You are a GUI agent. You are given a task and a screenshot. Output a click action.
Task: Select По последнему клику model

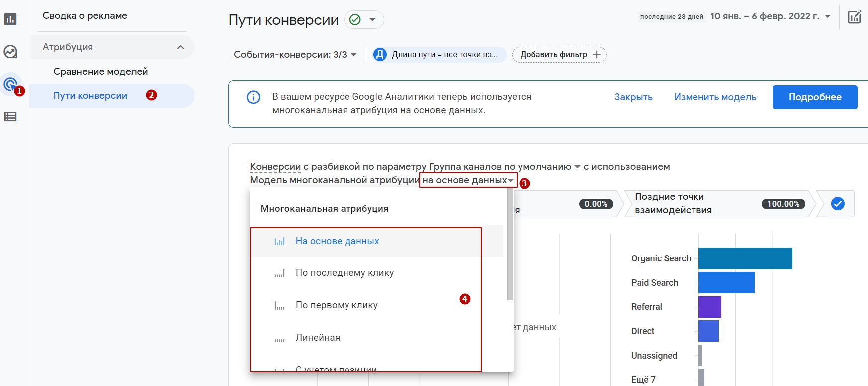coord(376,273)
